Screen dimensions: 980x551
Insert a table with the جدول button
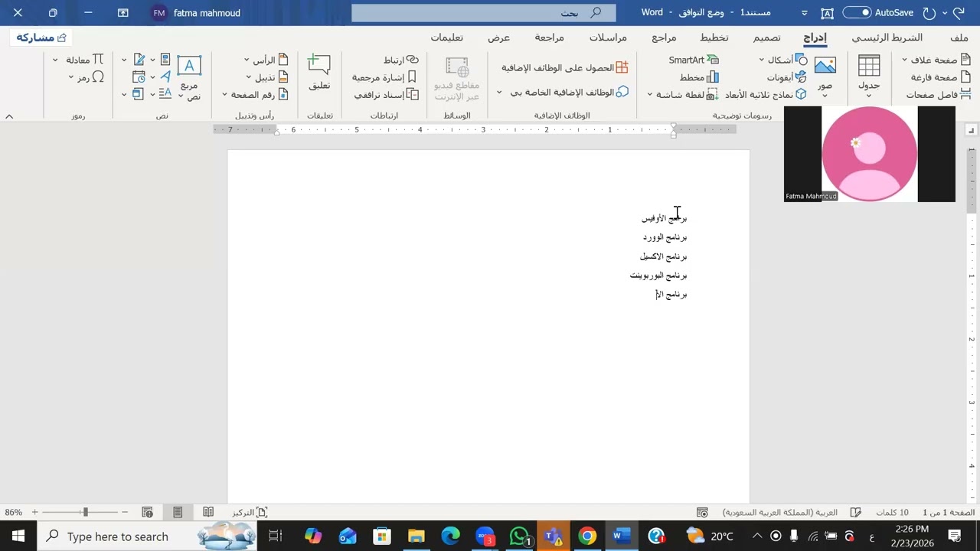click(869, 77)
